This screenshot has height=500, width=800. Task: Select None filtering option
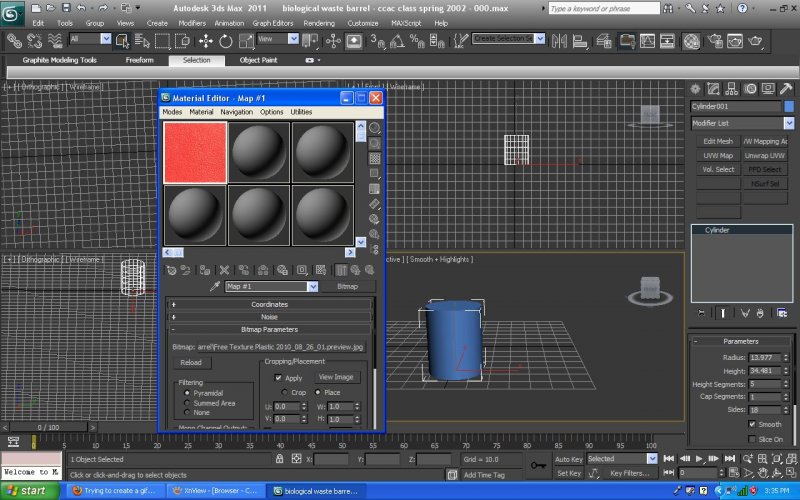tap(187, 412)
